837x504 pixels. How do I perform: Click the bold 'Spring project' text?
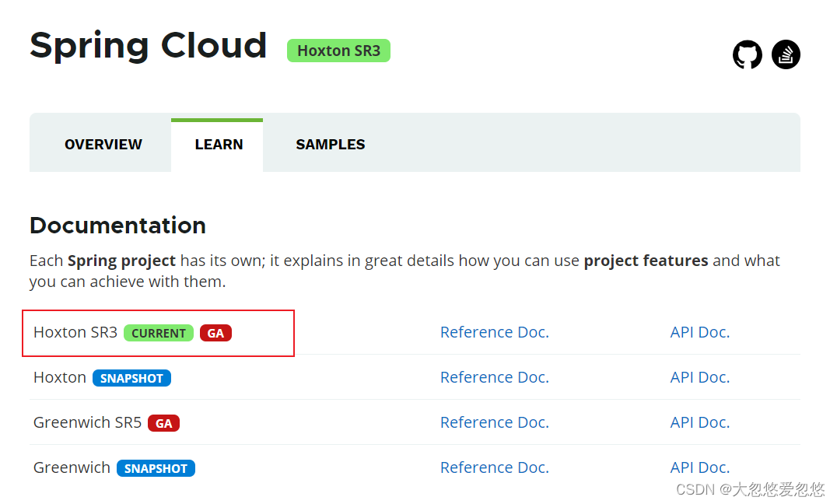click(121, 261)
